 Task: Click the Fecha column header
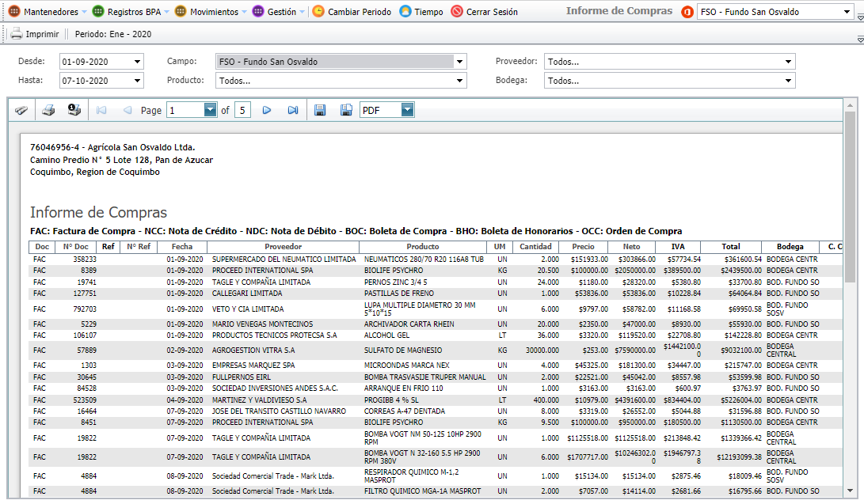point(182,247)
